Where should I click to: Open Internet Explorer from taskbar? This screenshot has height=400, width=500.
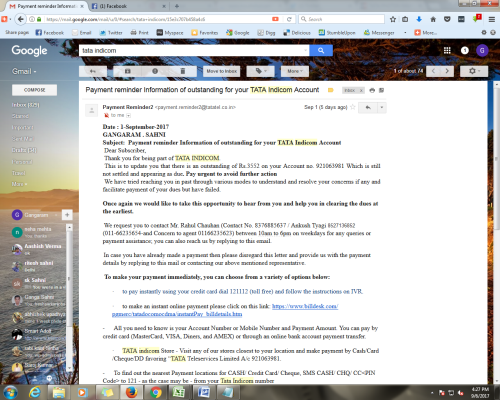[x=34, y=392]
